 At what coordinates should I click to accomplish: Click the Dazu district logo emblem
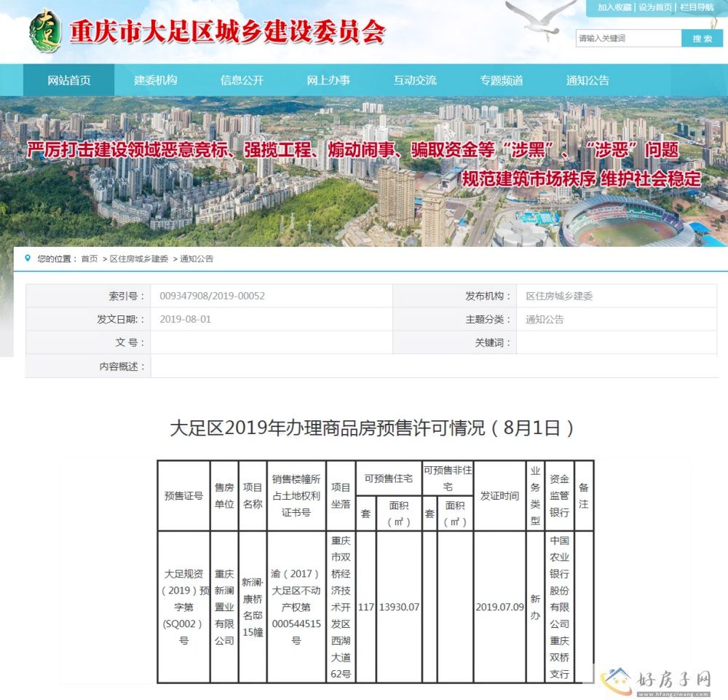tap(45, 31)
